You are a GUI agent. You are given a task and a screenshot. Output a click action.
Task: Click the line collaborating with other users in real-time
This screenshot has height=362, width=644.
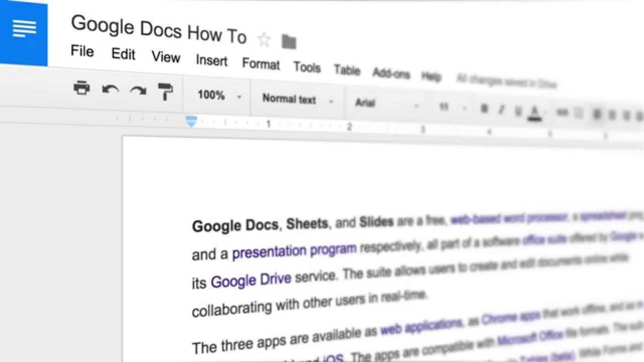click(309, 303)
